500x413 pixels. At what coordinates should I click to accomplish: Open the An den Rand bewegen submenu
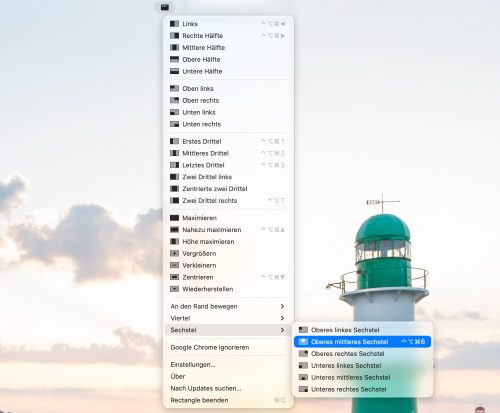point(228,306)
